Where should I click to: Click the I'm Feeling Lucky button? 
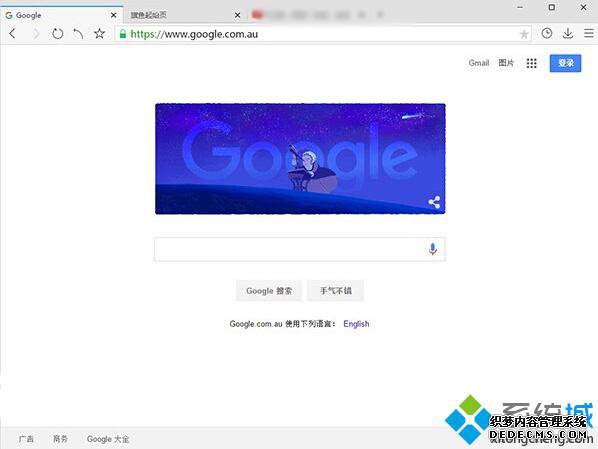pyautogui.click(x=335, y=291)
